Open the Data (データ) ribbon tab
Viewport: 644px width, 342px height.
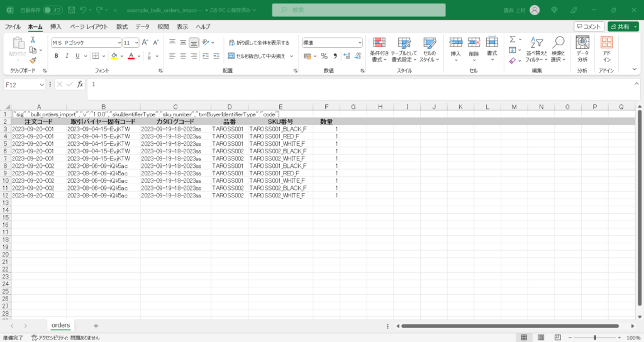coord(143,26)
